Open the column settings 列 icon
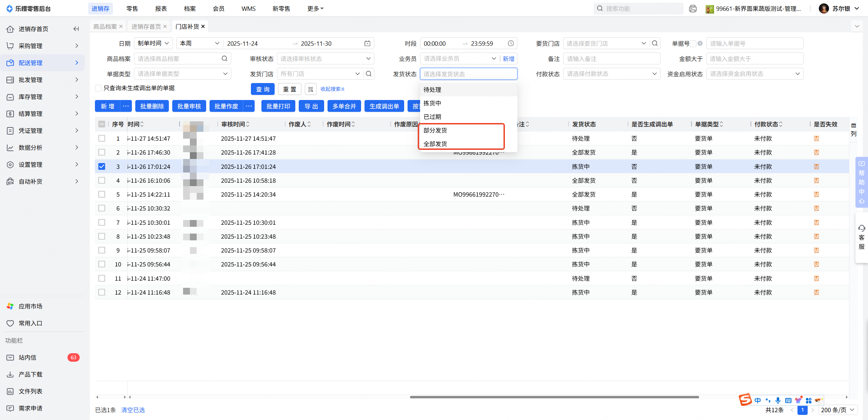This screenshot has height=420, width=868. coord(853,129)
